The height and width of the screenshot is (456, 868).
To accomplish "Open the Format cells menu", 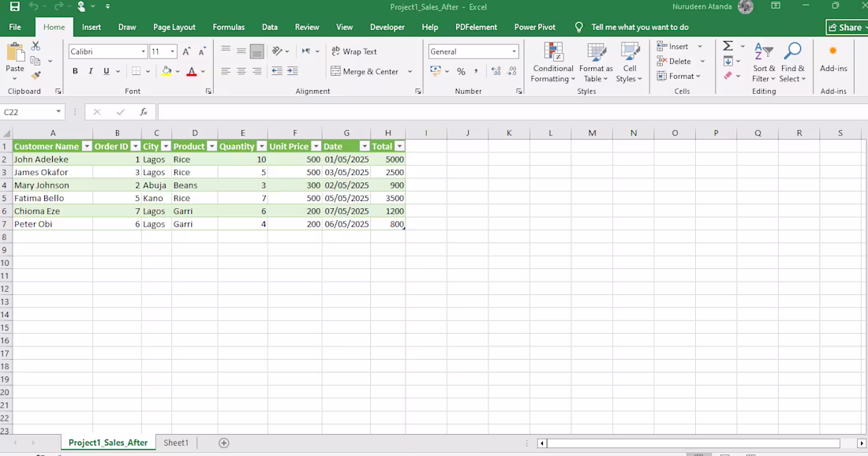I will (679, 77).
